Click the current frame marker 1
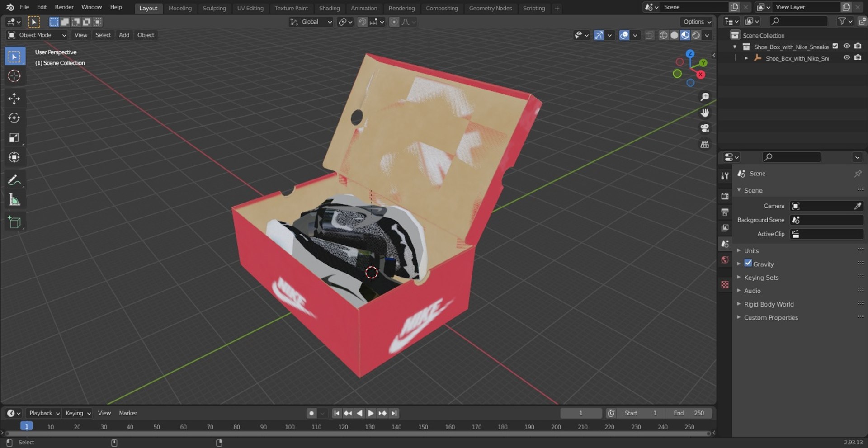 click(26, 426)
